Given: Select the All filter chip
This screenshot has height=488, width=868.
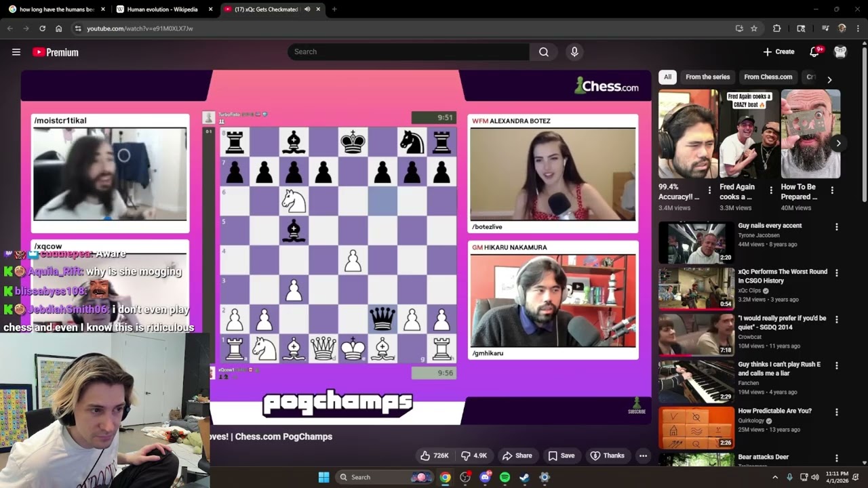Looking at the screenshot, I should click(x=667, y=77).
